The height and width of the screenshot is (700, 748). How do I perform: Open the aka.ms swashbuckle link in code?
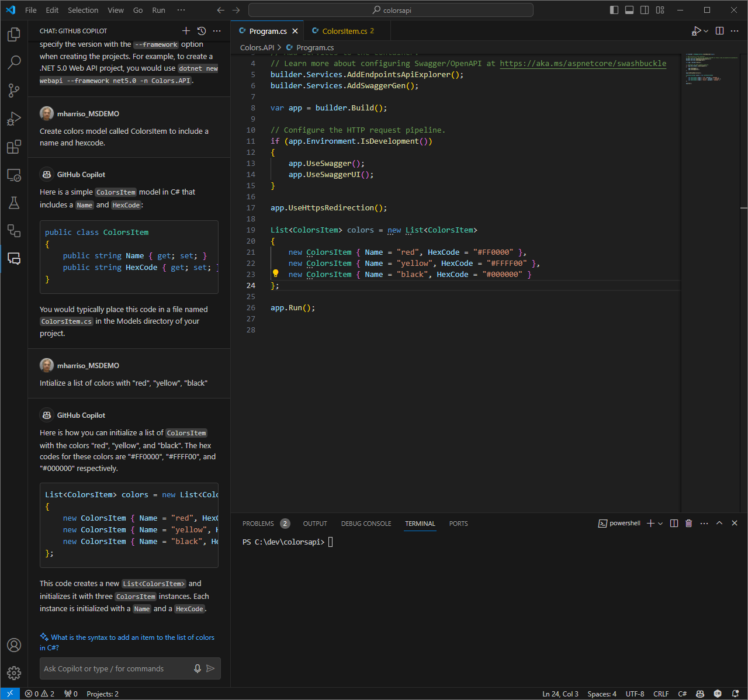(583, 63)
